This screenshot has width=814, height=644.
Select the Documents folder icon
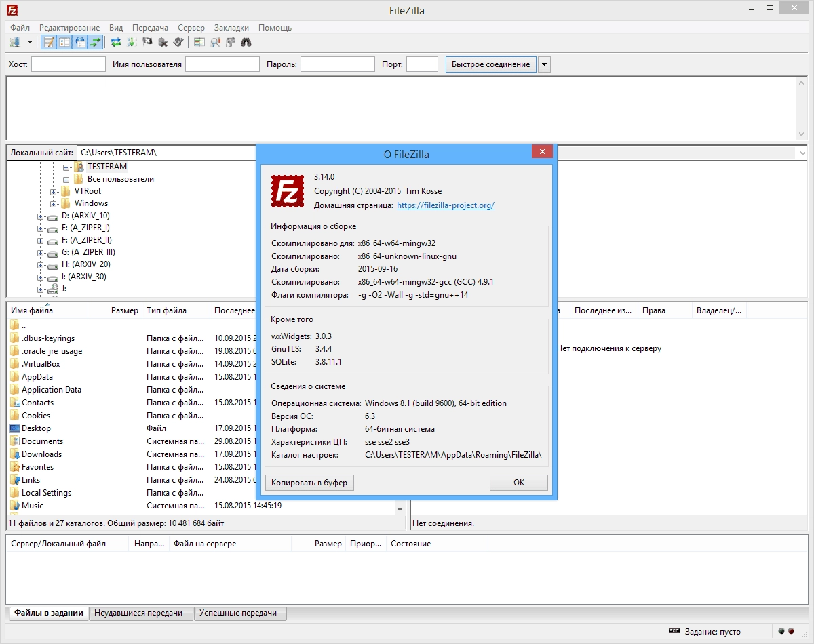[15, 441]
